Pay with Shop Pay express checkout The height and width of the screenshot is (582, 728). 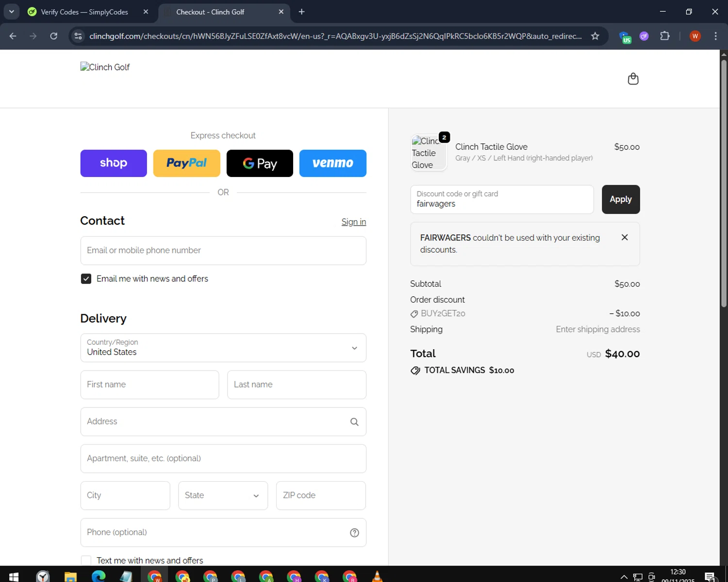tap(114, 163)
